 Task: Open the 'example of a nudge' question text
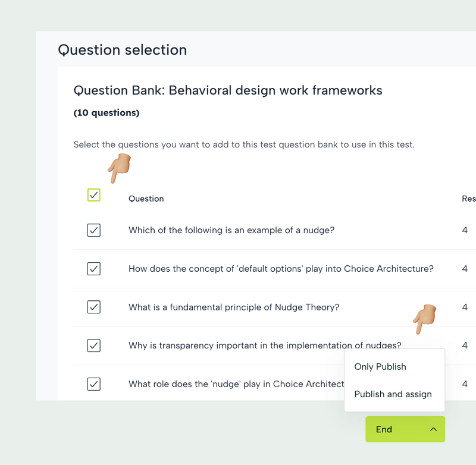pos(231,230)
